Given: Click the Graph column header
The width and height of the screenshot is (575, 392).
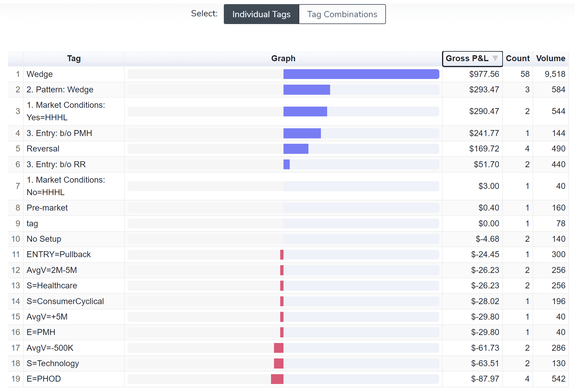Looking at the screenshot, I should click(283, 59).
